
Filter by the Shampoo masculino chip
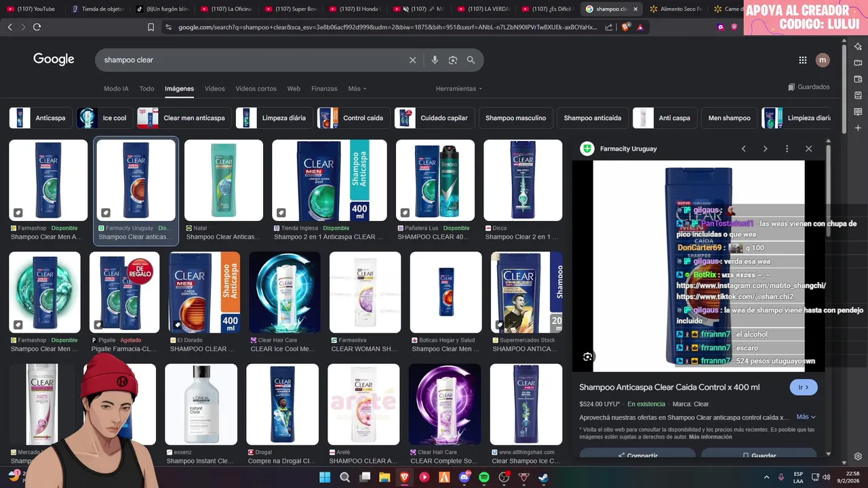515,118
